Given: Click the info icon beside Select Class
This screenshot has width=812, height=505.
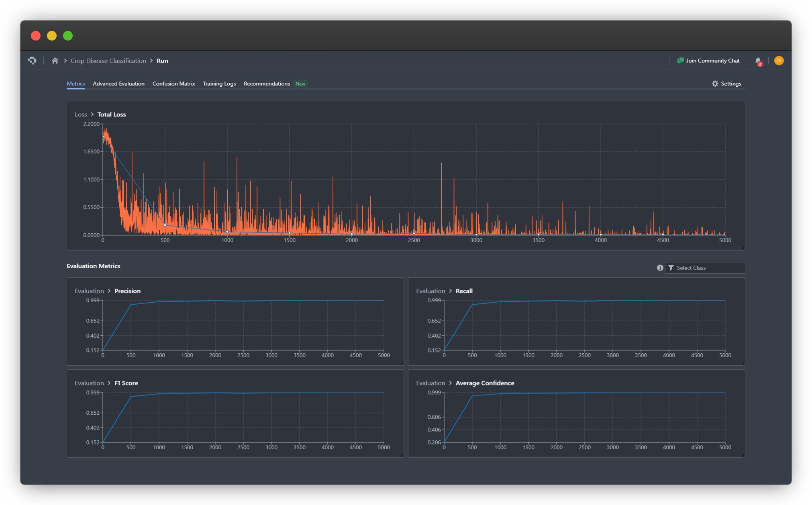Looking at the screenshot, I should point(660,268).
